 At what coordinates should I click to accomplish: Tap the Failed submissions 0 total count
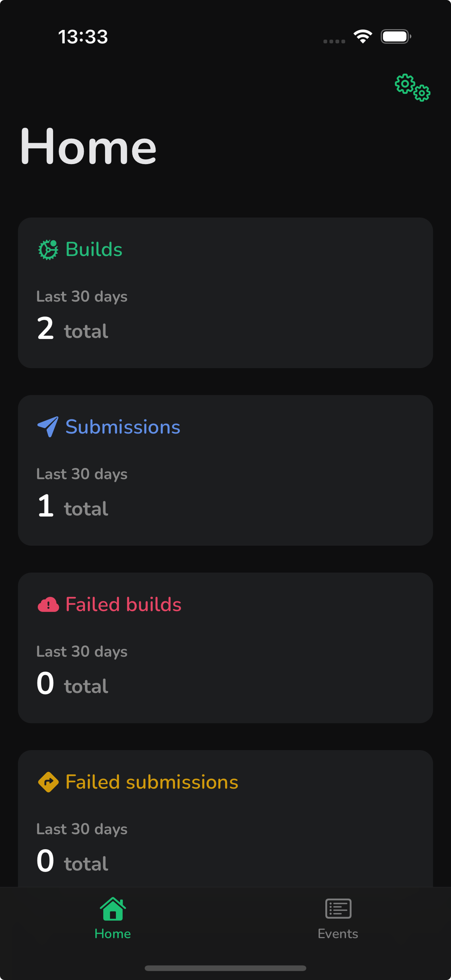(72, 861)
